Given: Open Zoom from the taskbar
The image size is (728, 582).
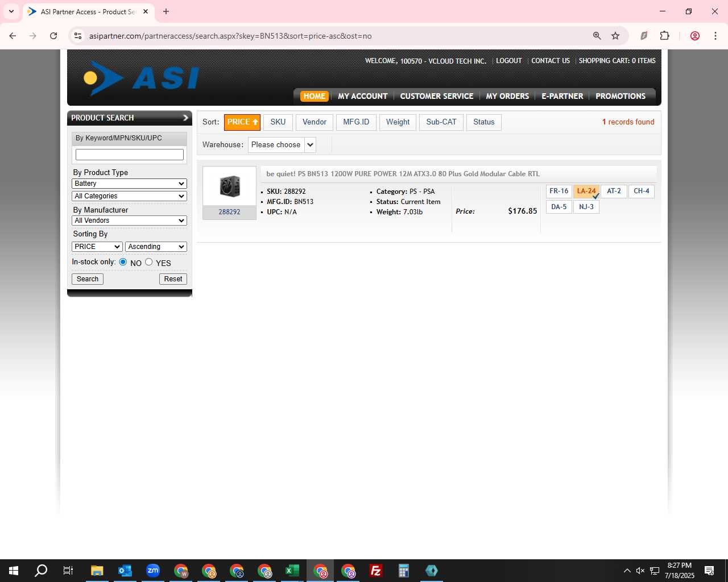Looking at the screenshot, I should (x=152, y=571).
